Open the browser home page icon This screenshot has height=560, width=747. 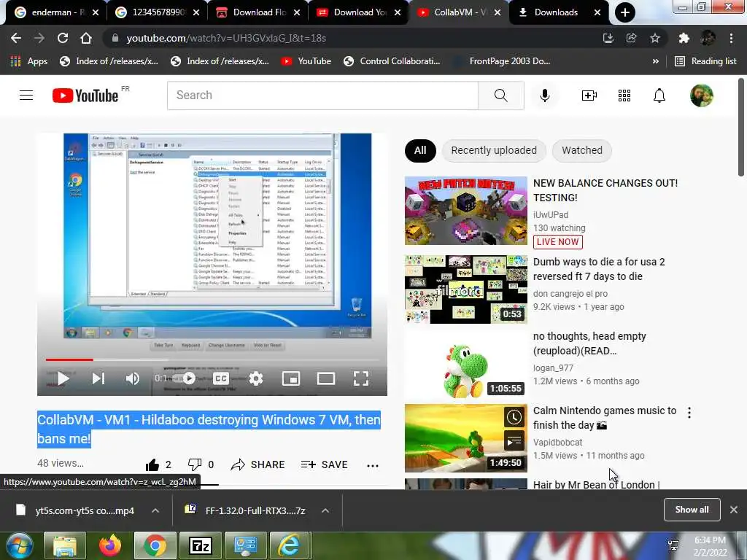coord(86,38)
